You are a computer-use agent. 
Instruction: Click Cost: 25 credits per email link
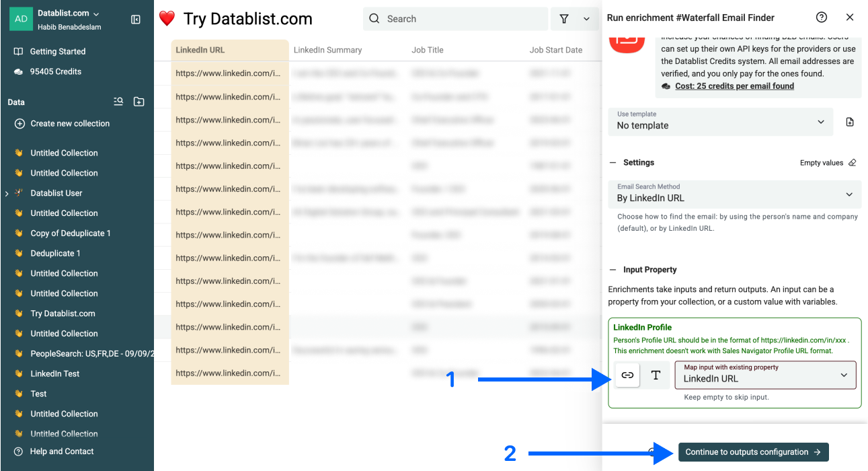click(x=734, y=86)
